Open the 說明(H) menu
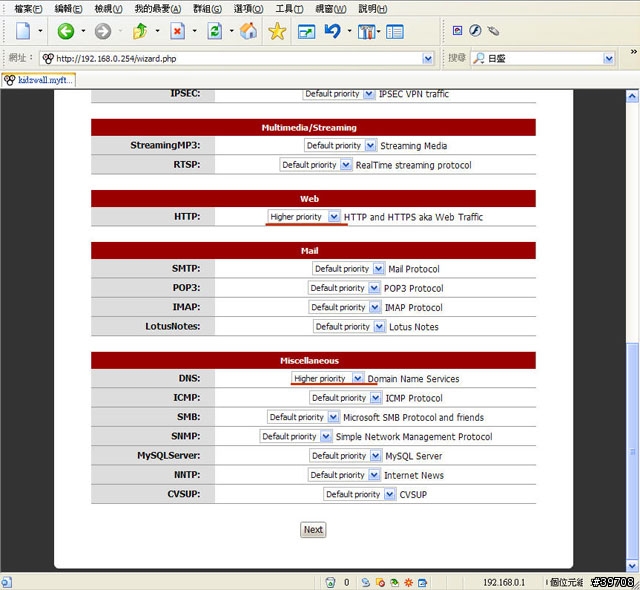This screenshot has width=640, height=590. 372,9
